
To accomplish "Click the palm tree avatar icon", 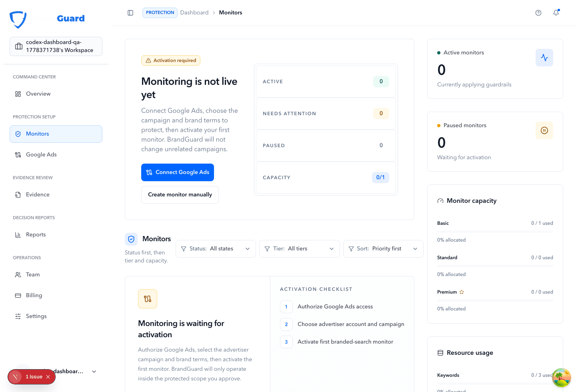I will click(562, 378).
